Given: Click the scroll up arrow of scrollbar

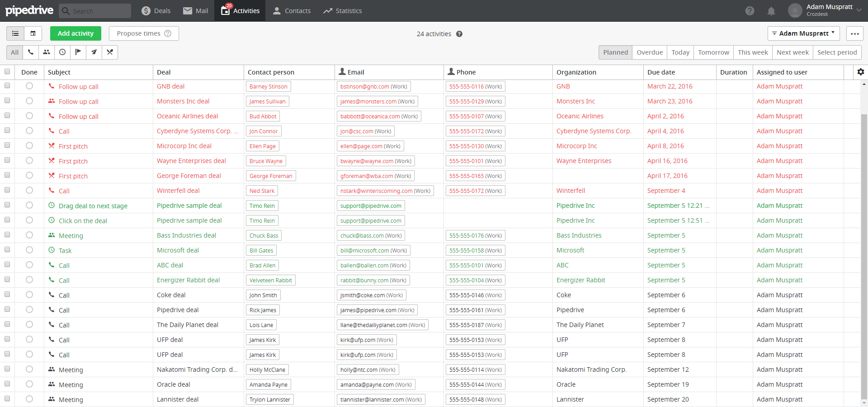Looking at the screenshot, I should tap(864, 84).
